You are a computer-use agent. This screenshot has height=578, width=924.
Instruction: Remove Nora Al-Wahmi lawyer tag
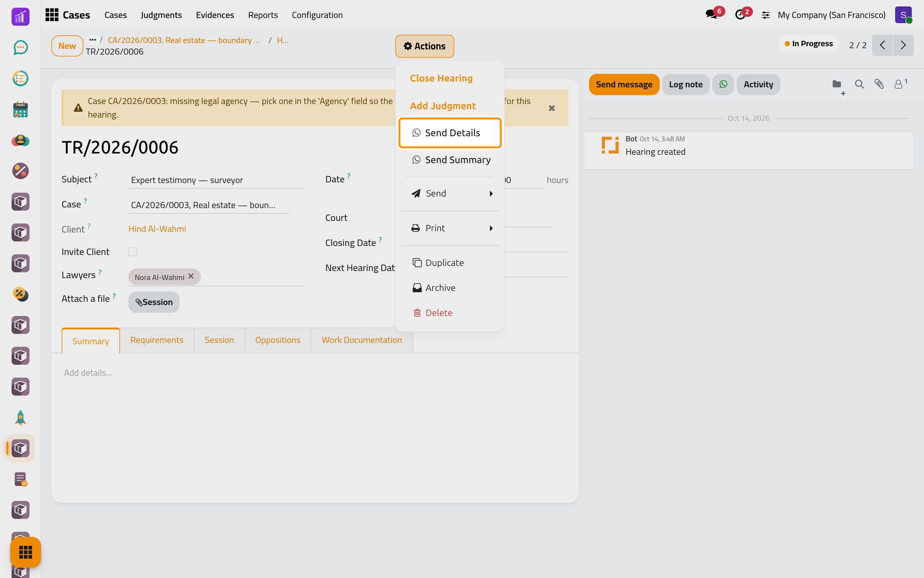(x=191, y=276)
